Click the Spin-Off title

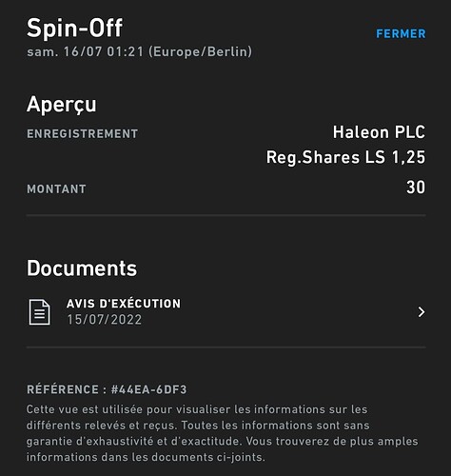tap(74, 28)
